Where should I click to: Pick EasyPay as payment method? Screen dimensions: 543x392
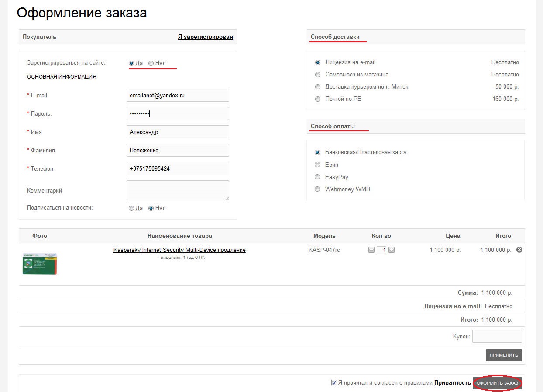tap(318, 177)
